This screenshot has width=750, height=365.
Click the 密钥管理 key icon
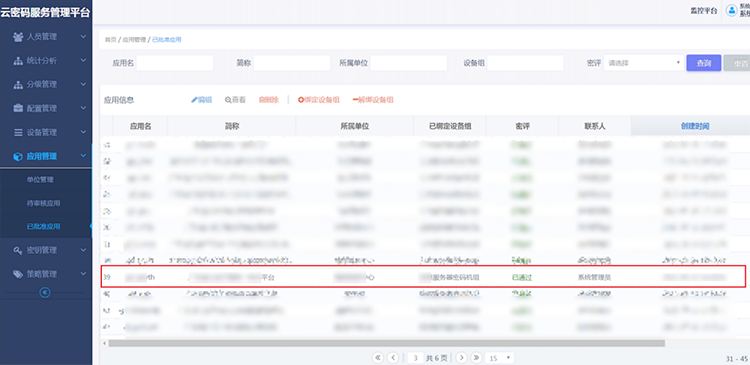click(18, 250)
